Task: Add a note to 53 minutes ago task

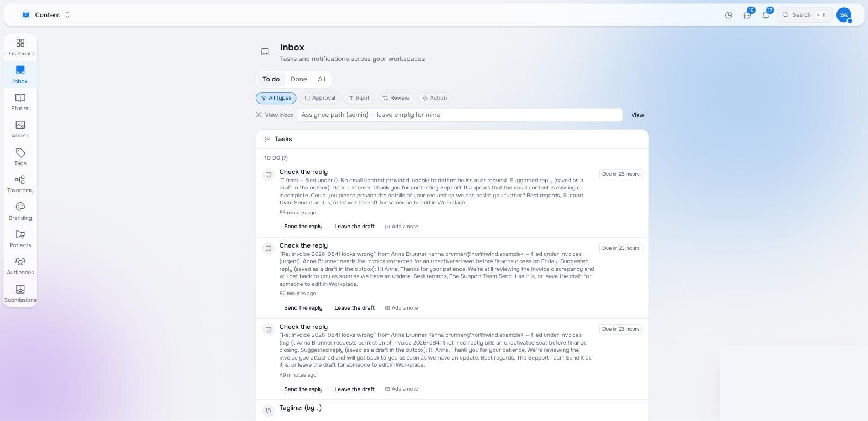Action: (x=402, y=227)
